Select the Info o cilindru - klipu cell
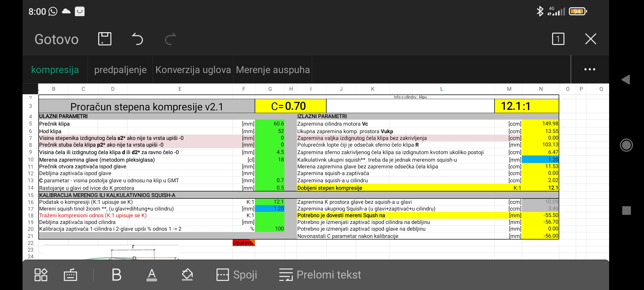 coord(410,97)
